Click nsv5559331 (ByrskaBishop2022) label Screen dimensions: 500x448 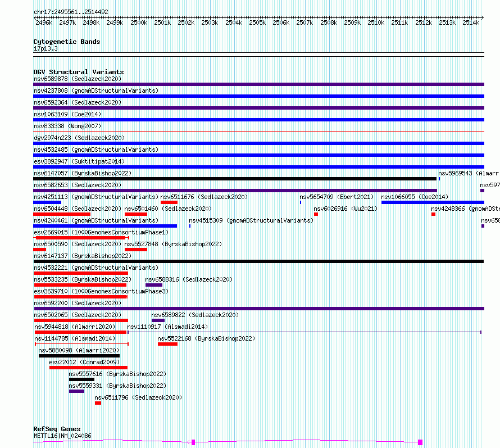click(x=117, y=386)
